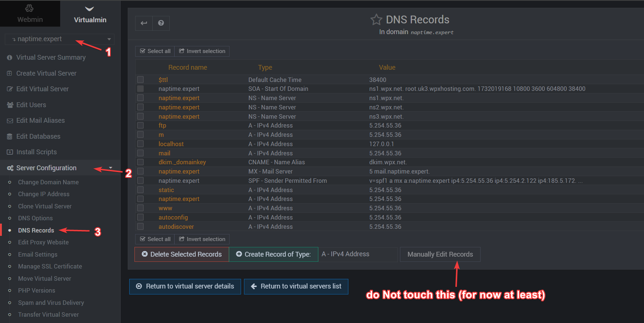Open Transfer Virtual Server menu item

(x=48, y=314)
